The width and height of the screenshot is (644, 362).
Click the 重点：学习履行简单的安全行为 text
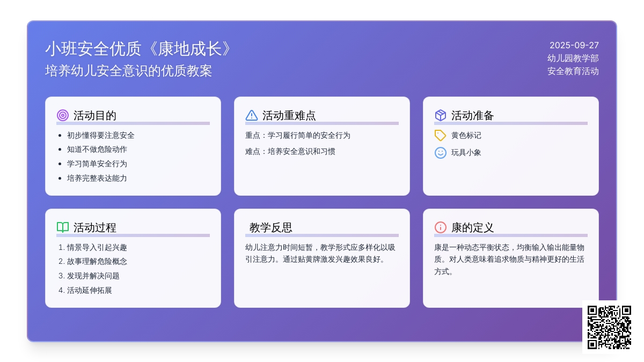[x=298, y=136]
